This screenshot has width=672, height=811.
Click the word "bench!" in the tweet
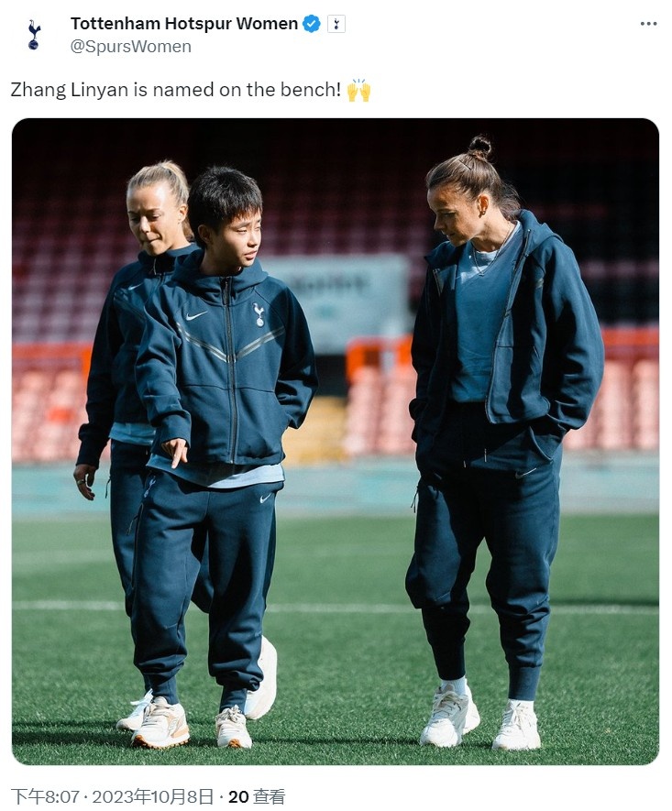pyautogui.click(x=311, y=90)
